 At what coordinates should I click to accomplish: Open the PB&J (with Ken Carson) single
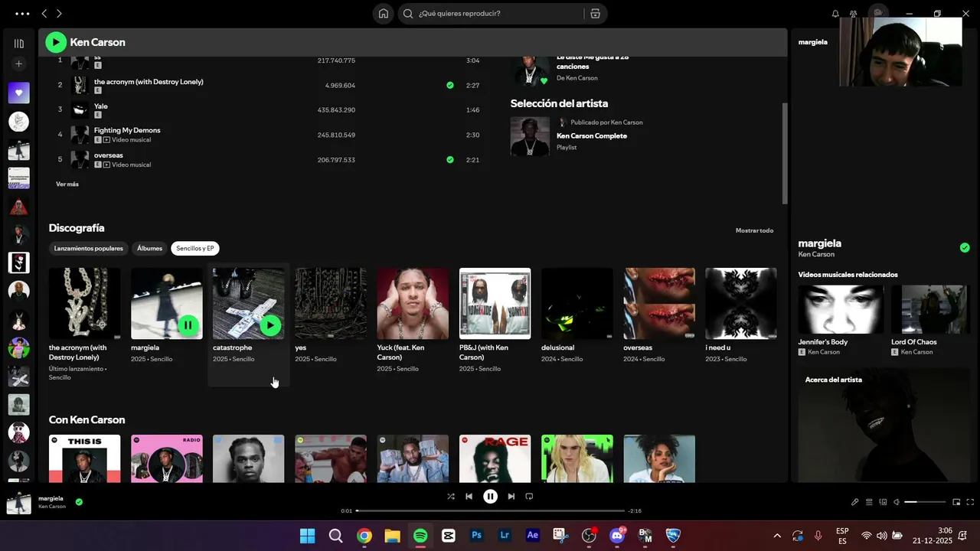pyautogui.click(x=495, y=304)
